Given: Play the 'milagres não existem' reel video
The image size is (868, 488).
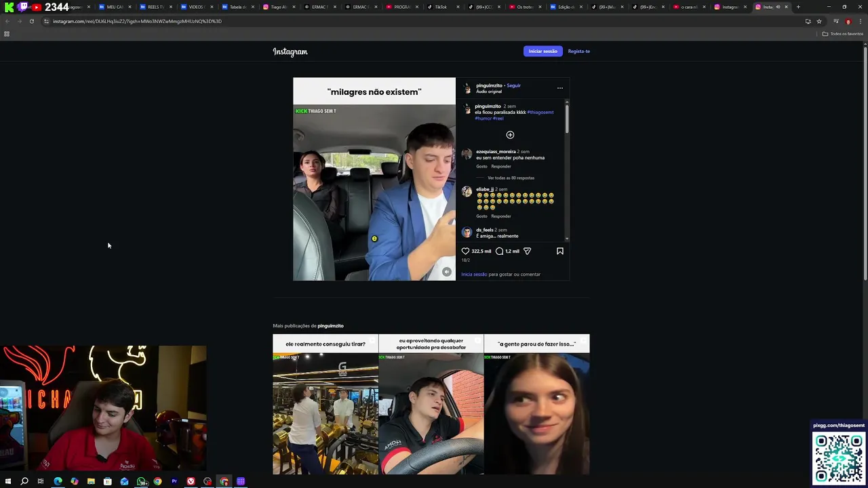Looking at the screenshot, I should coord(374,179).
